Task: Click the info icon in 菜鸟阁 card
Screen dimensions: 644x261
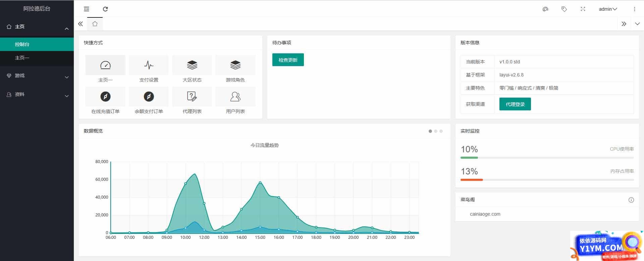Action: [631, 200]
